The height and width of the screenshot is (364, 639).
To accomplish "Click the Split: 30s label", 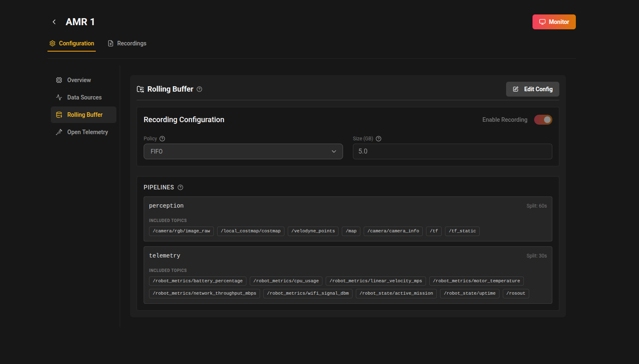I will 537,256.
